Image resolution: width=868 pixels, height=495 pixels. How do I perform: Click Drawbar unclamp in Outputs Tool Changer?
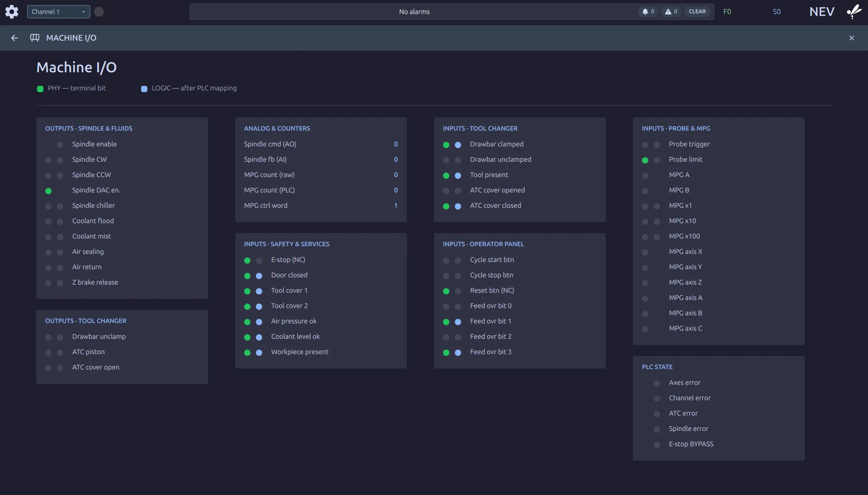tap(99, 336)
